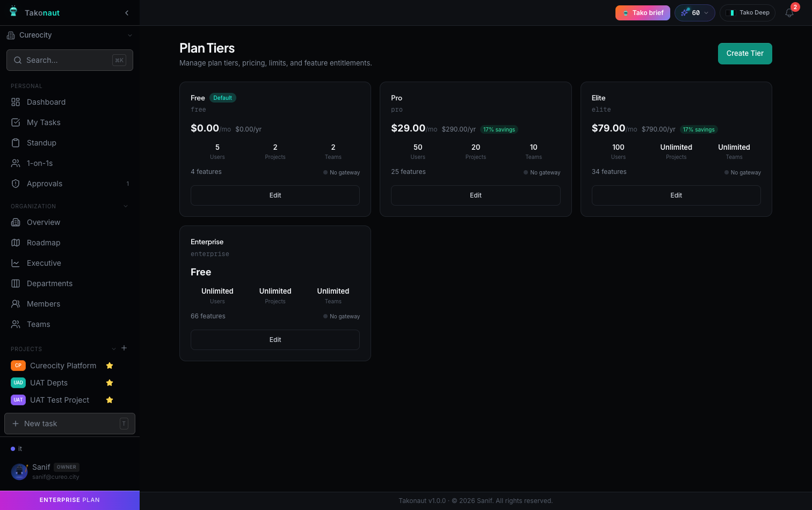Open the UAT Test Project

point(60,400)
